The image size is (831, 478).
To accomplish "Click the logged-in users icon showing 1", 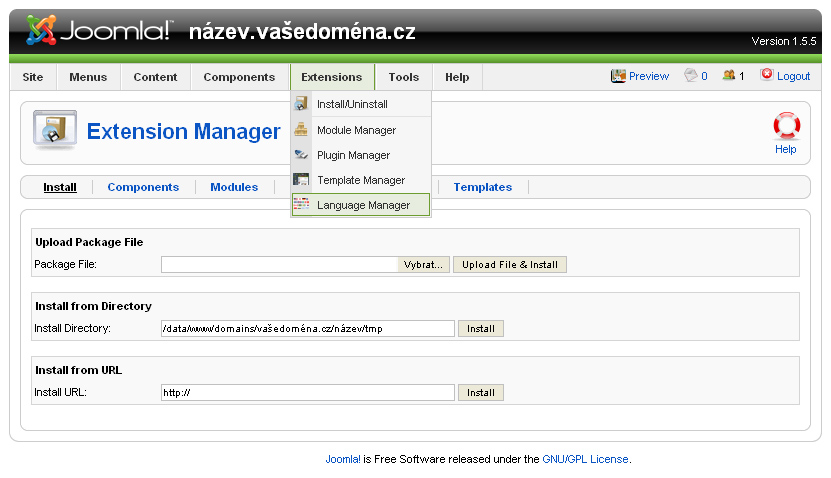I will 729,75.
